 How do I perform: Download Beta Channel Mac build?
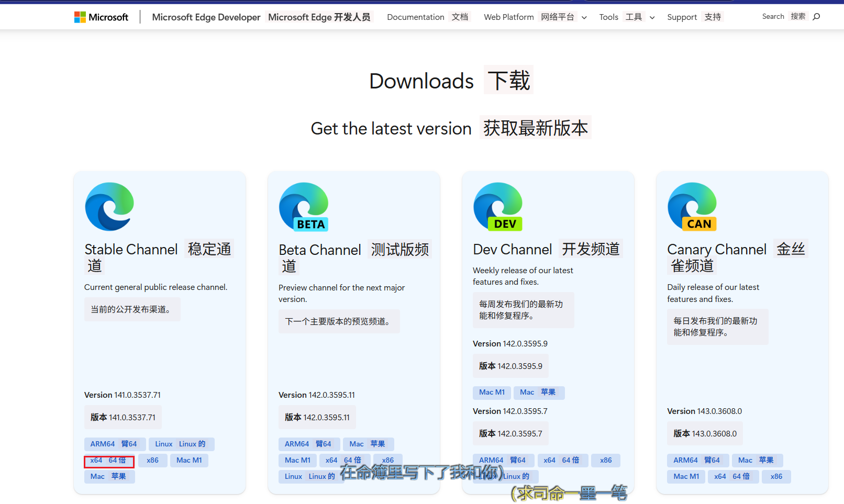pyautogui.click(x=369, y=444)
